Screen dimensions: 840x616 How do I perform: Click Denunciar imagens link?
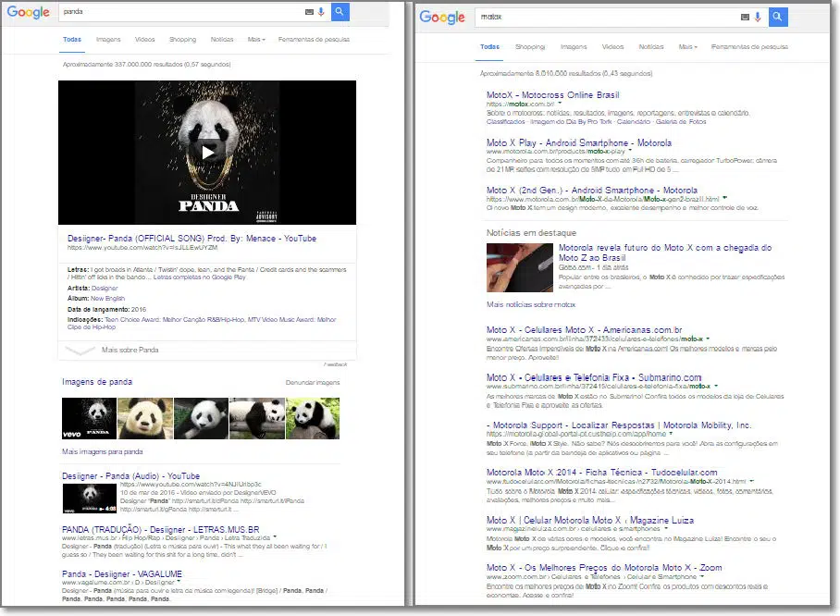(x=313, y=382)
